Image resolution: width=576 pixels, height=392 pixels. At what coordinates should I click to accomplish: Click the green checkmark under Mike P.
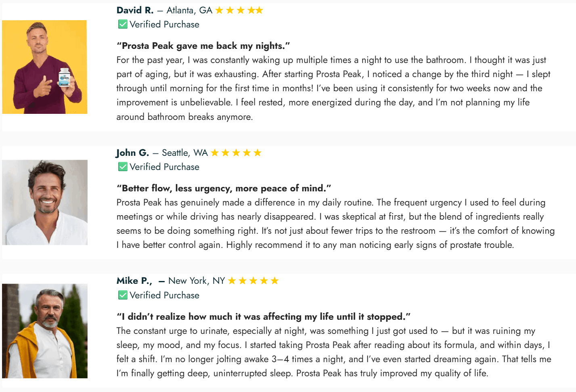coord(123,295)
